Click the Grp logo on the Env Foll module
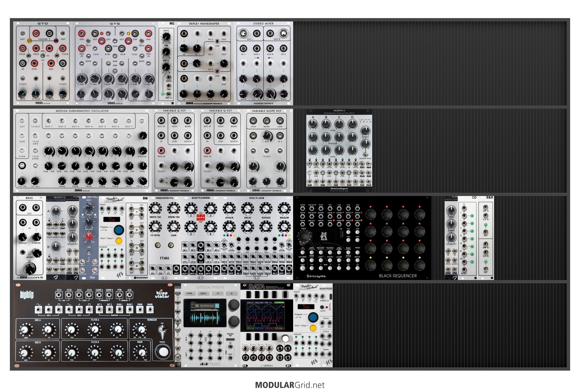The height and width of the screenshot is (392, 580). [92, 277]
